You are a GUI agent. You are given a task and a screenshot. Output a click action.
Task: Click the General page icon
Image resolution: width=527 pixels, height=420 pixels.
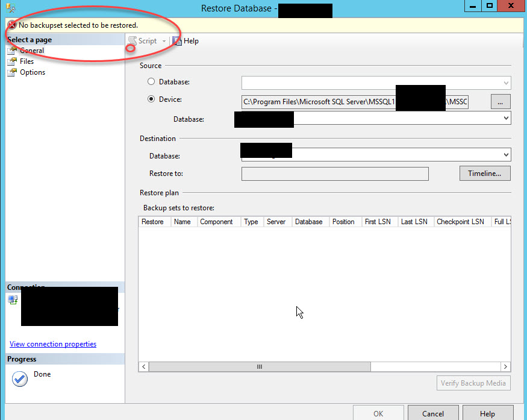click(x=11, y=51)
